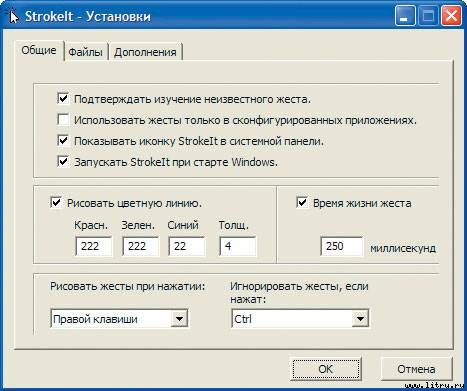Toggle Показывать иконку StrokeIt в системной панели

pyautogui.click(x=63, y=141)
